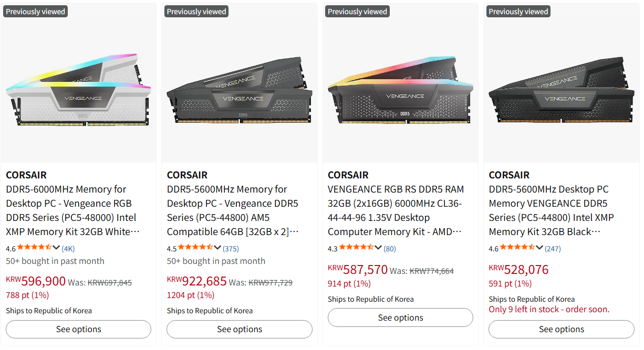Screen dimensions: 644x350
Task: Click See options for the KRW587,570 memory
Action: pyautogui.click(x=400, y=317)
